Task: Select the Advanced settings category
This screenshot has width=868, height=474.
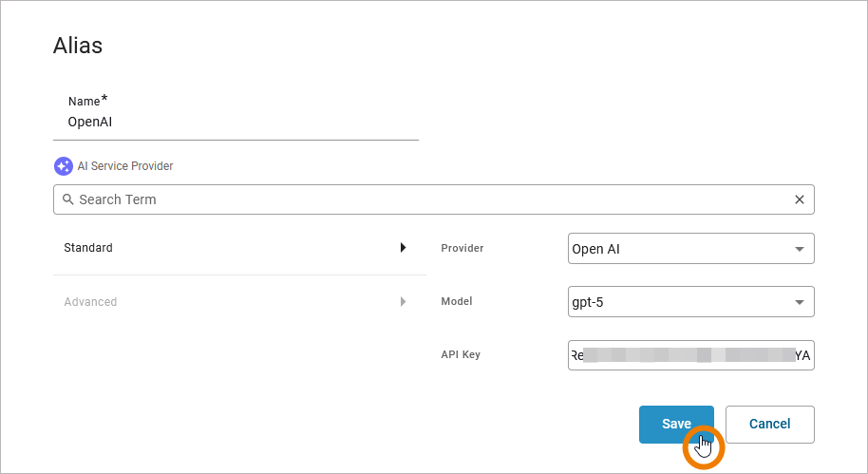Action: click(90, 302)
